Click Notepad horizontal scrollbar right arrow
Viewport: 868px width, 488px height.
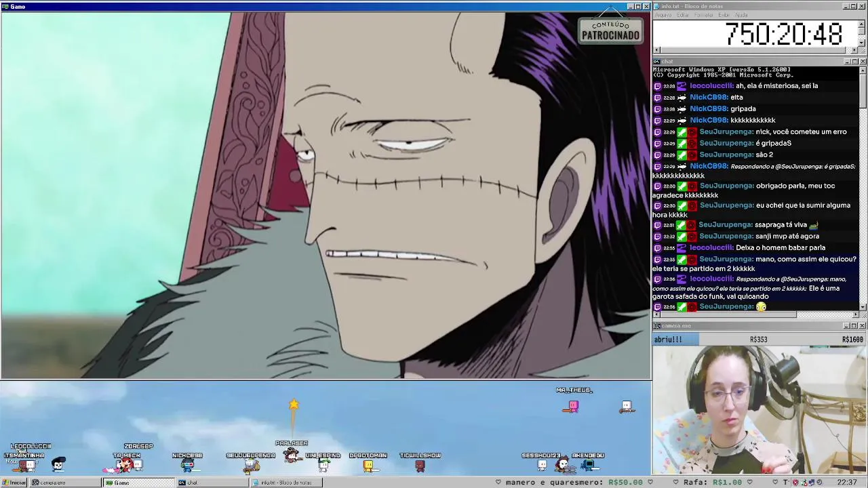(x=854, y=50)
